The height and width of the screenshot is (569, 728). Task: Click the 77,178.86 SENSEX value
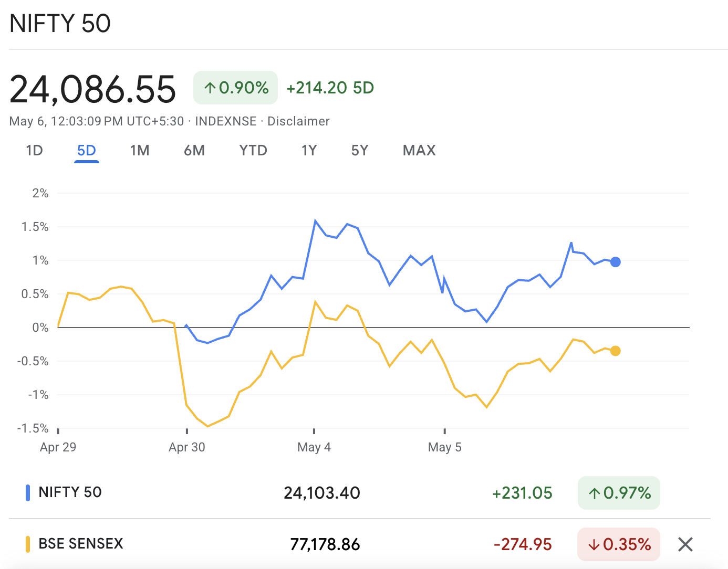tap(325, 544)
